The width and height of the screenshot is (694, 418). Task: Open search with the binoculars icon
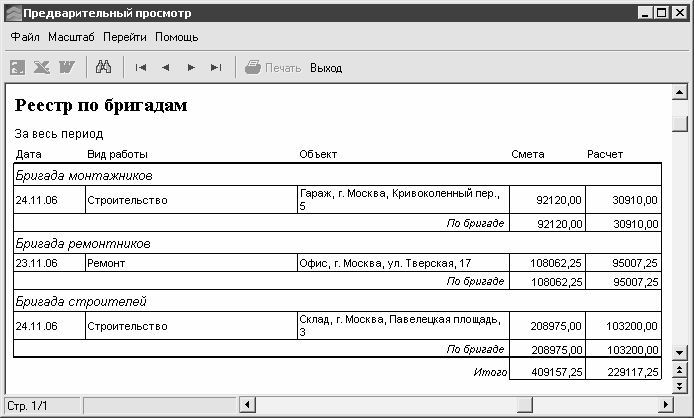coord(102,68)
